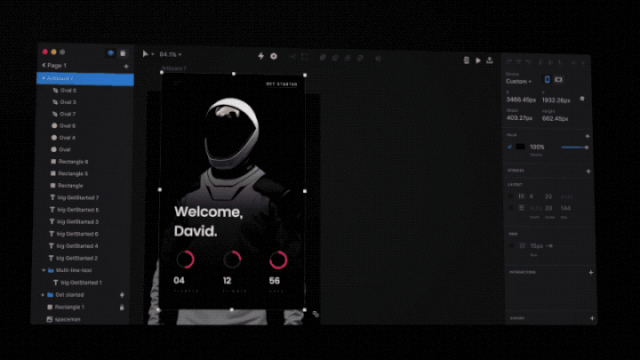Select the pointer tool in the toolbar
Screen dimensions: 640x360
tap(145, 54)
